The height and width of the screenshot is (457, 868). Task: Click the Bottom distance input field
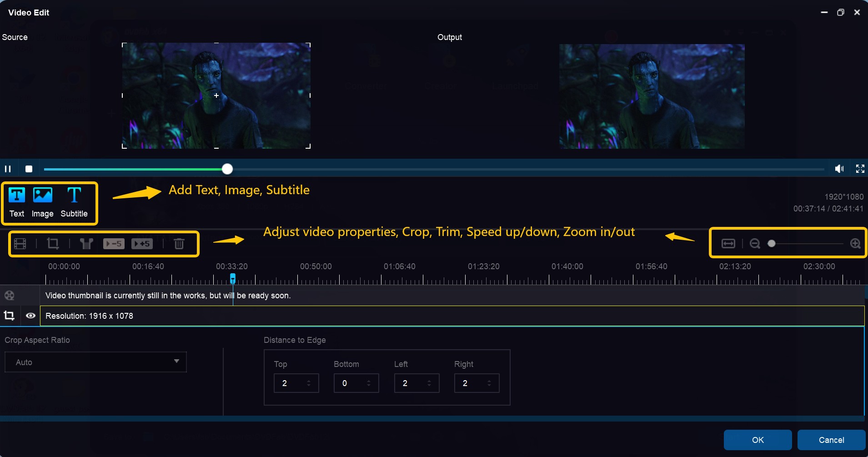350,383
